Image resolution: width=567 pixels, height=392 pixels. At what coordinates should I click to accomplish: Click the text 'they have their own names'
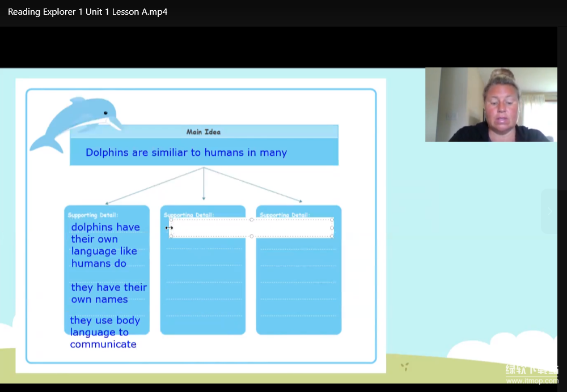(109, 293)
